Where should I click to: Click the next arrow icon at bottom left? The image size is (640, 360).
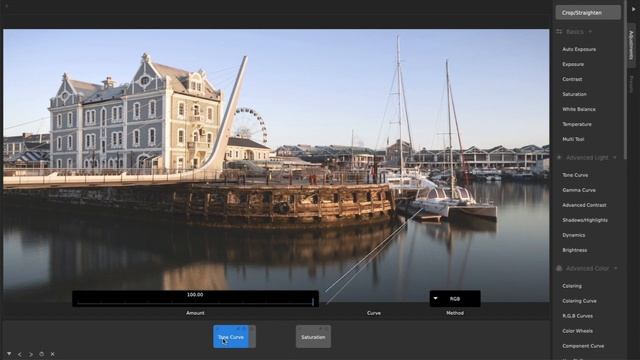coord(31,354)
